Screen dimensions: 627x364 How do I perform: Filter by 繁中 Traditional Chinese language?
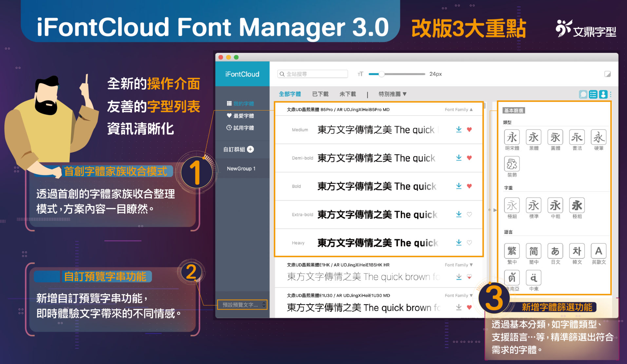point(512,251)
